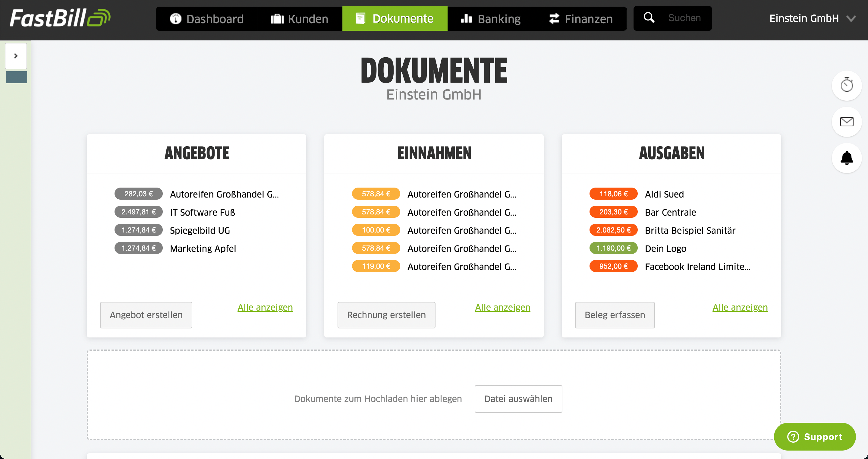Click the Datei auswählen upload button
The height and width of the screenshot is (459, 868).
pos(518,399)
